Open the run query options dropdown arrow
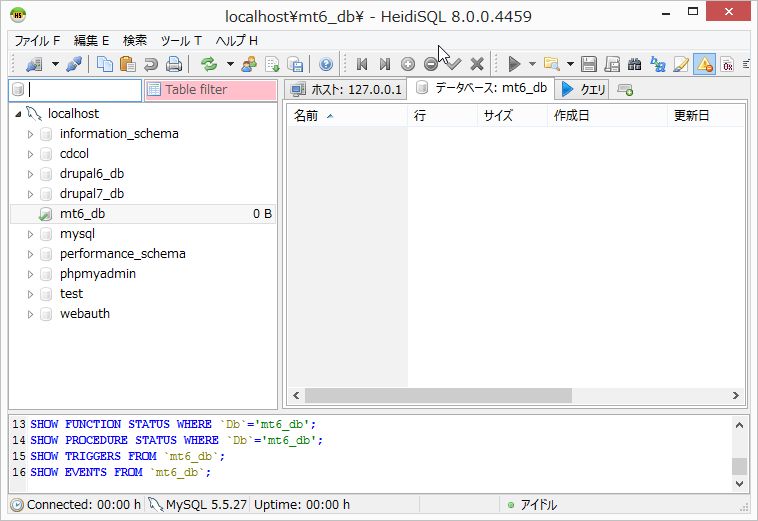 point(532,64)
